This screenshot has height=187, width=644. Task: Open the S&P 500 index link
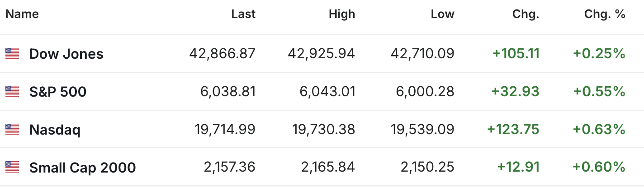58,92
